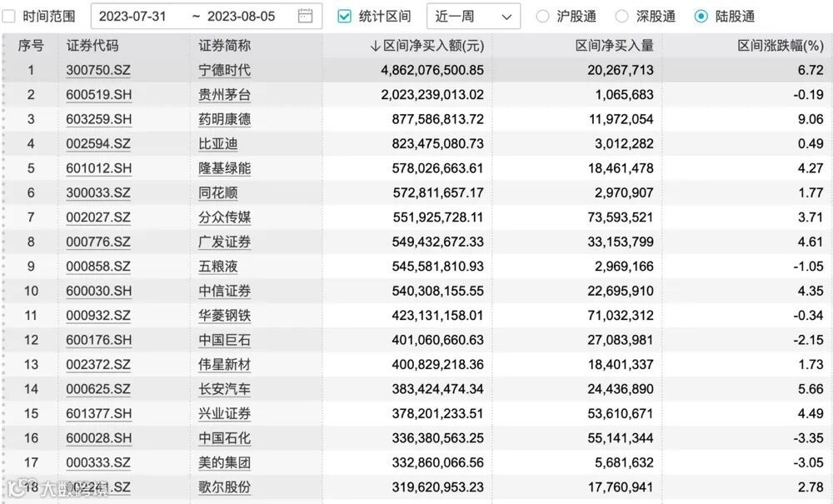Viewport: 833px width, 504px height.
Task: Open stock code 000932.SZ link
Action: 98,316
